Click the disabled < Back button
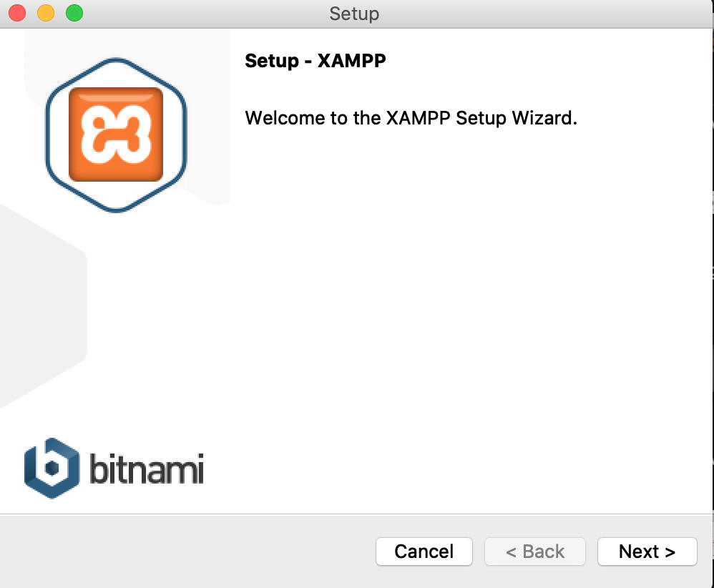The height and width of the screenshot is (588, 714). [535, 552]
